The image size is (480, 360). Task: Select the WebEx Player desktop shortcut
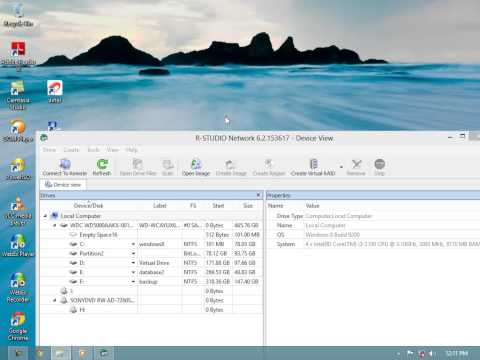pos(18,245)
